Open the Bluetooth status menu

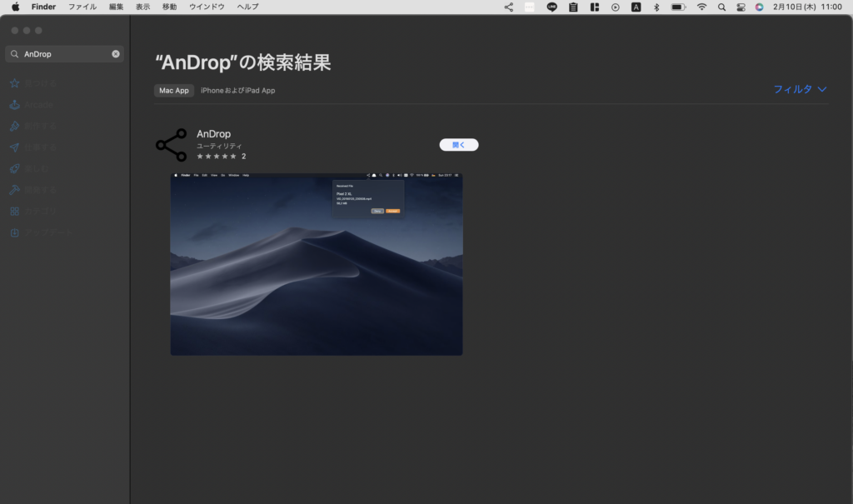[656, 7]
